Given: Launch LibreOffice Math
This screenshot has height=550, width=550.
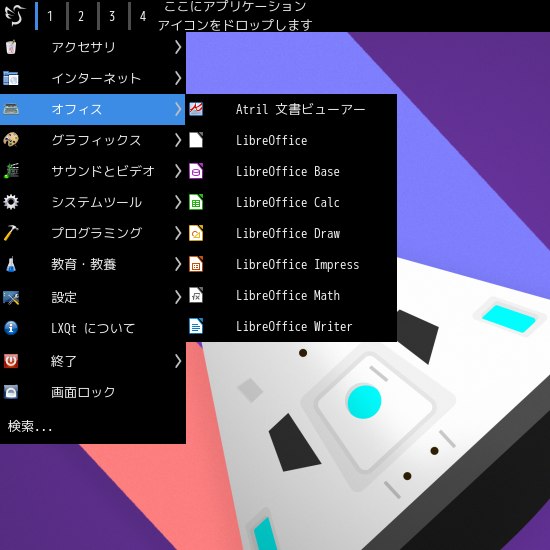Looking at the screenshot, I should 291,295.
